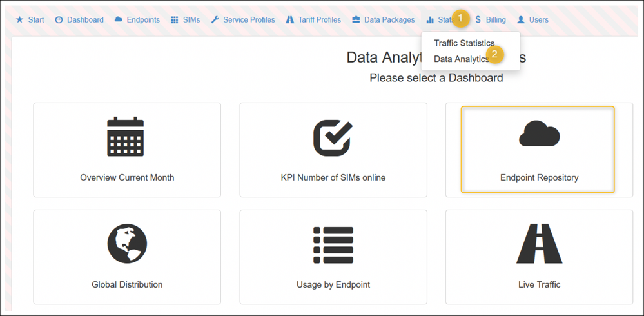Image resolution: width=644 pixels, height=316 pixels.
Task: Click the bar chart icon for Stats
Action: pos(430,20)
